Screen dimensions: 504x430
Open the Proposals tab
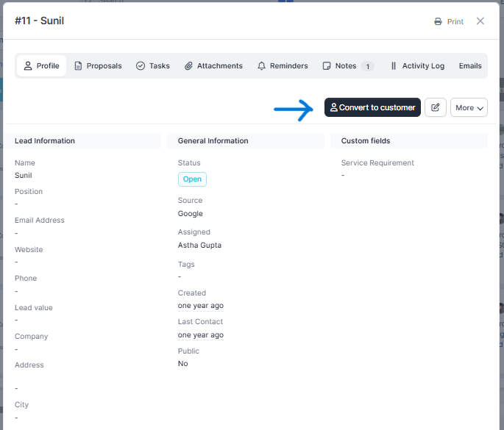[x=104, y=66]
